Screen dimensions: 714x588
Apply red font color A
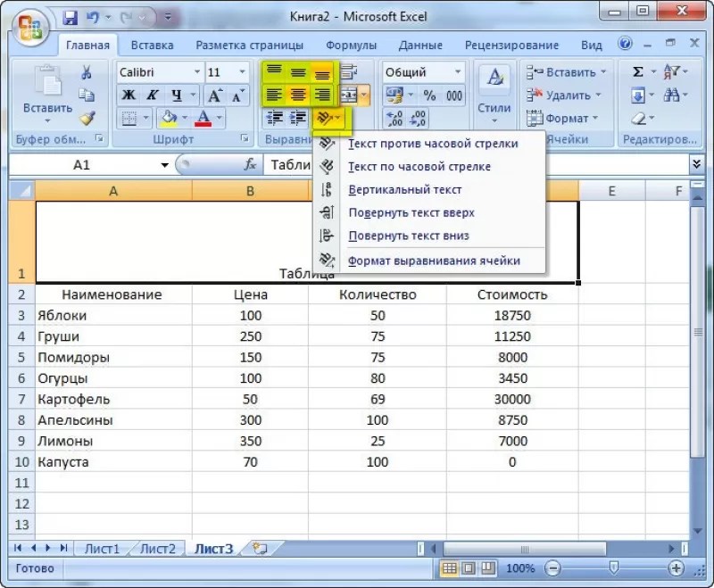[x=203, y=118]
